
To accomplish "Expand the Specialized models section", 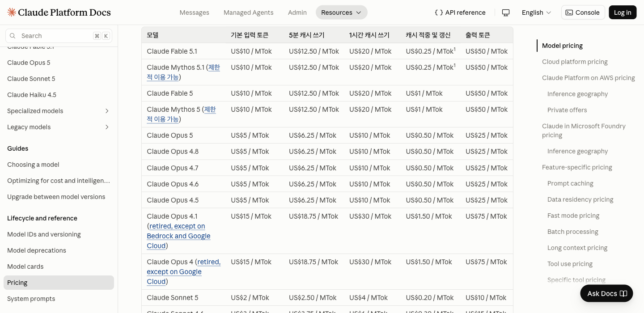I will (x=59, y=111).
